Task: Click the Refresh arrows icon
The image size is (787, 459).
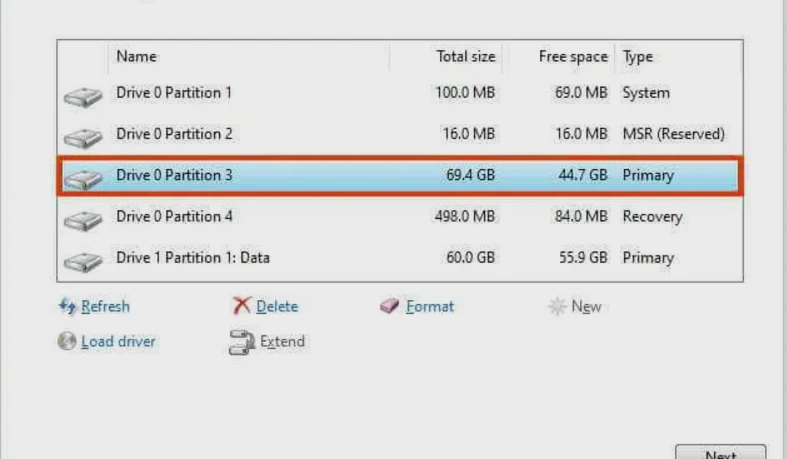Action: pyautogui.click(x=68, y=307)
